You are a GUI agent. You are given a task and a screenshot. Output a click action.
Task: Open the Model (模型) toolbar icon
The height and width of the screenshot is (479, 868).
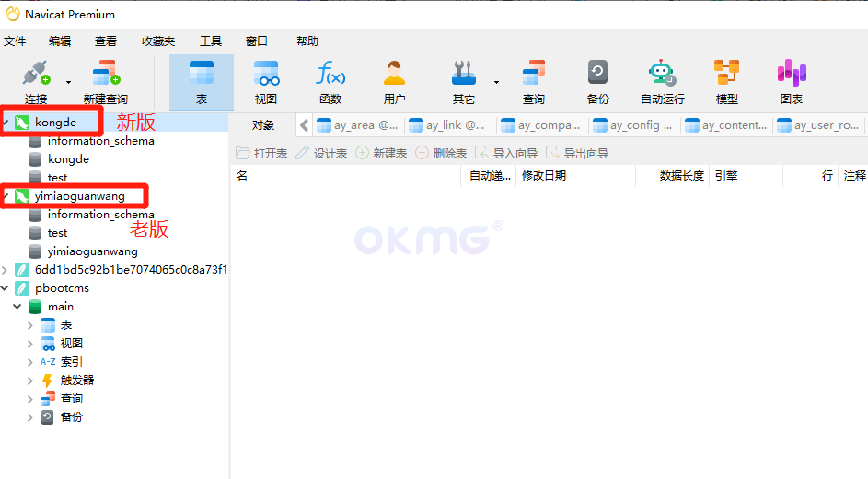click(x=726, y=73)
